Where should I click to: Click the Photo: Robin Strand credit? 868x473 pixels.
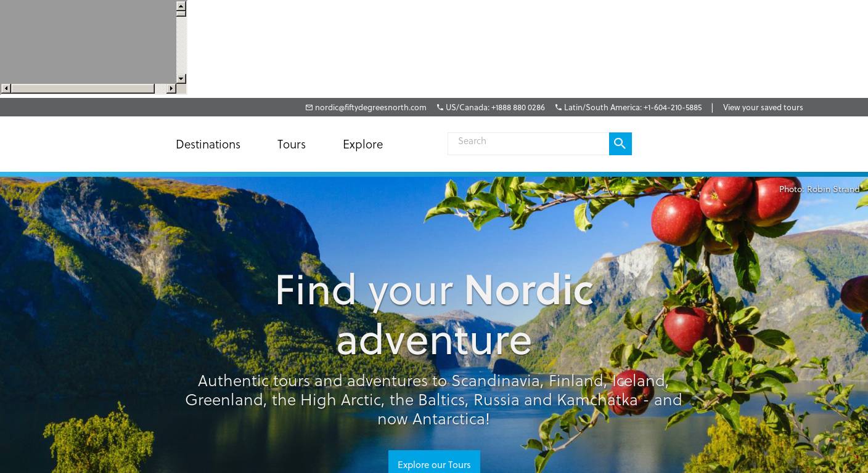click(819, 189)
